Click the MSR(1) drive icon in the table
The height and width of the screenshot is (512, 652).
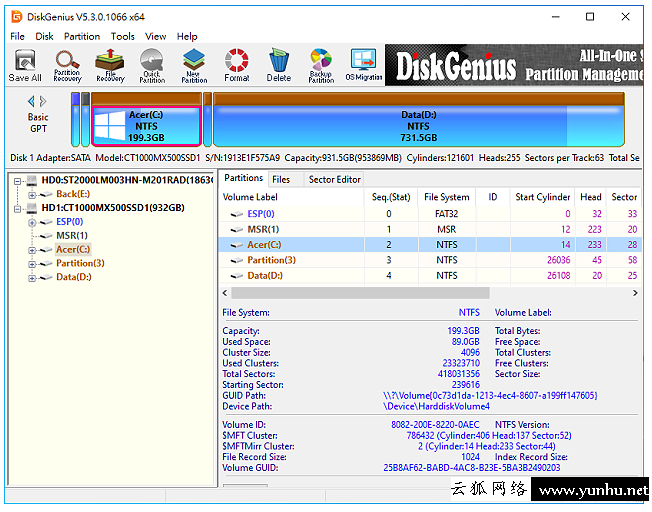(237, 230)
